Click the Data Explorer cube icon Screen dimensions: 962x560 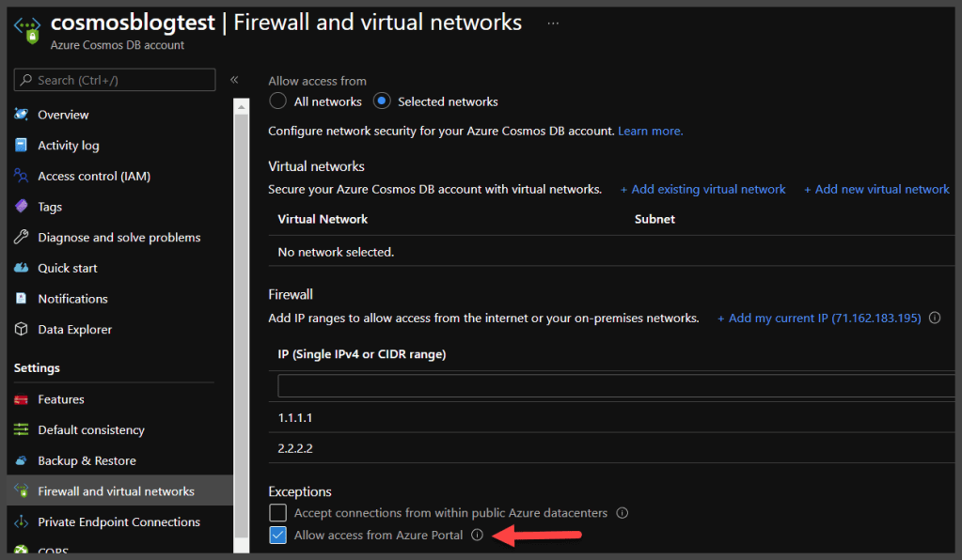point(21,330)
